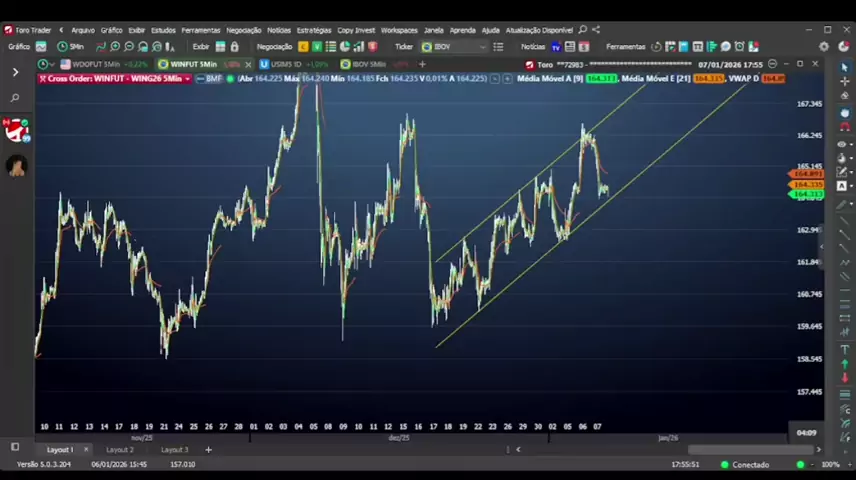Open the TV news icon

point(556,46)
